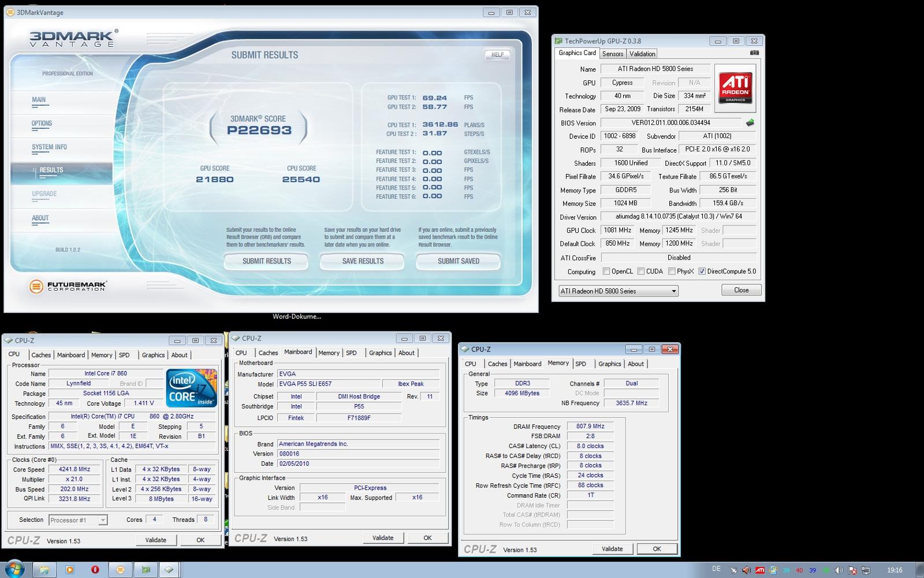Launch Windows Media Player from taskbar
Screen dimensions: 924x578
pos(69,570)
